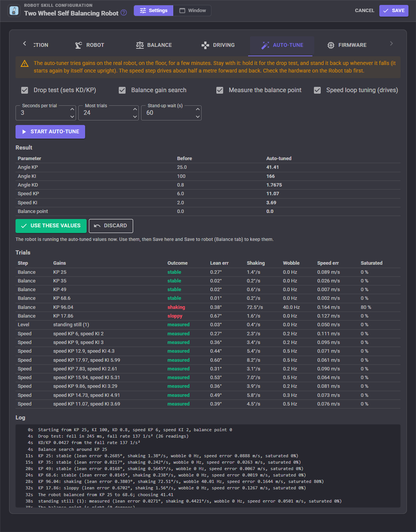Image resolution: width=416 pixels, height=532 pixels.
Task: Click the shaking outcome for KP 96.04
Action: pyautogui.click(x=176, y=307)
